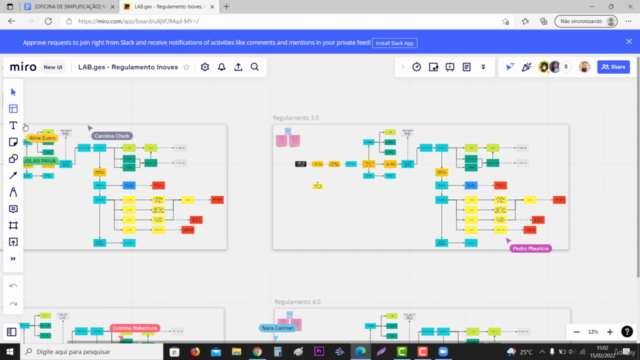Click the New UI badge
640x360 pixels.
(53, 67)
